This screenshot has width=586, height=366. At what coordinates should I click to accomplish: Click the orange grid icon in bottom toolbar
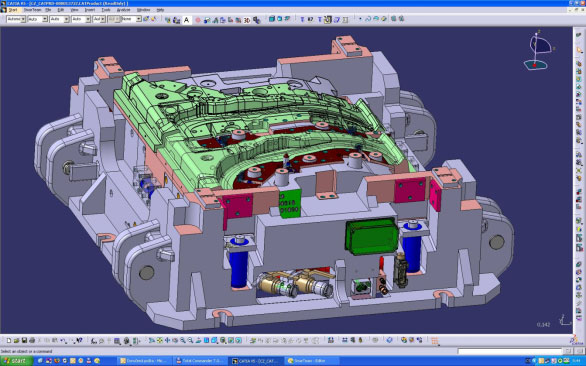(x=434, y=341)
